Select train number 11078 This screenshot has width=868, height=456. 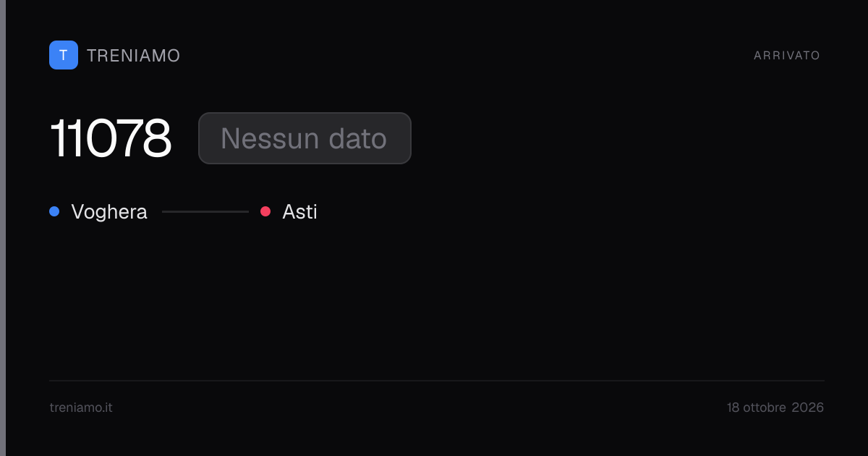coord(111,138)
